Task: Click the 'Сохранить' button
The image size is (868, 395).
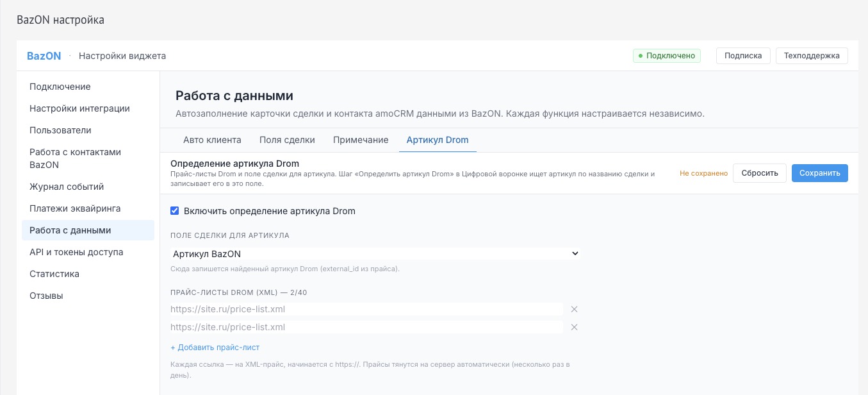Action: [820, 173]
